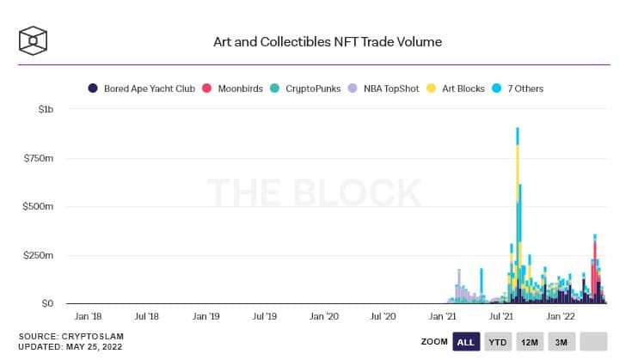Choose the 3M zoom button
644x360 pixels.
[561, 342]
